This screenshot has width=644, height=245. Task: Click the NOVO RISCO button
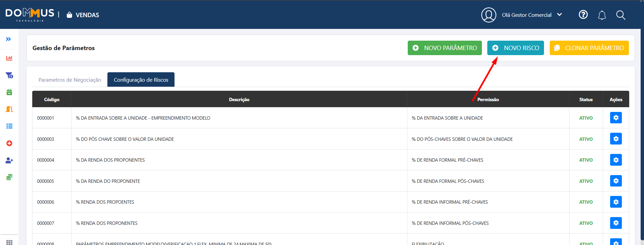click(515, 48)
